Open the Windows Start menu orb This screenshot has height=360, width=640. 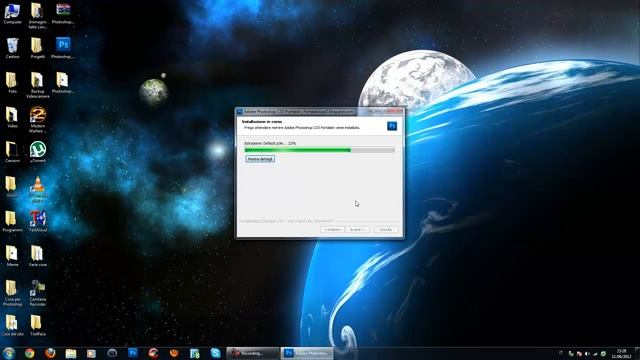tap(9, 353)
